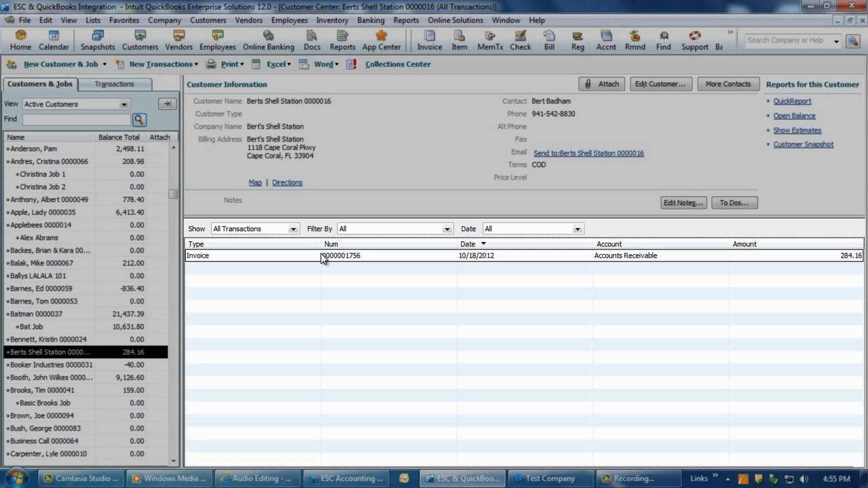Open the Reports toolbar icon
The height and width of the screenshot is (488, 868).
tap(342, 40)
